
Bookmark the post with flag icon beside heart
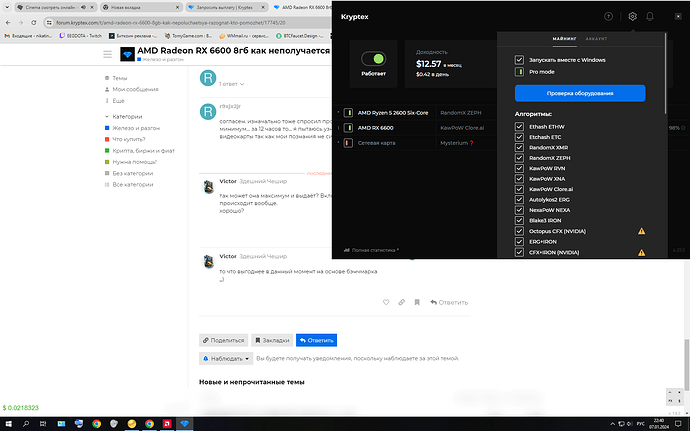pos(417,302)
